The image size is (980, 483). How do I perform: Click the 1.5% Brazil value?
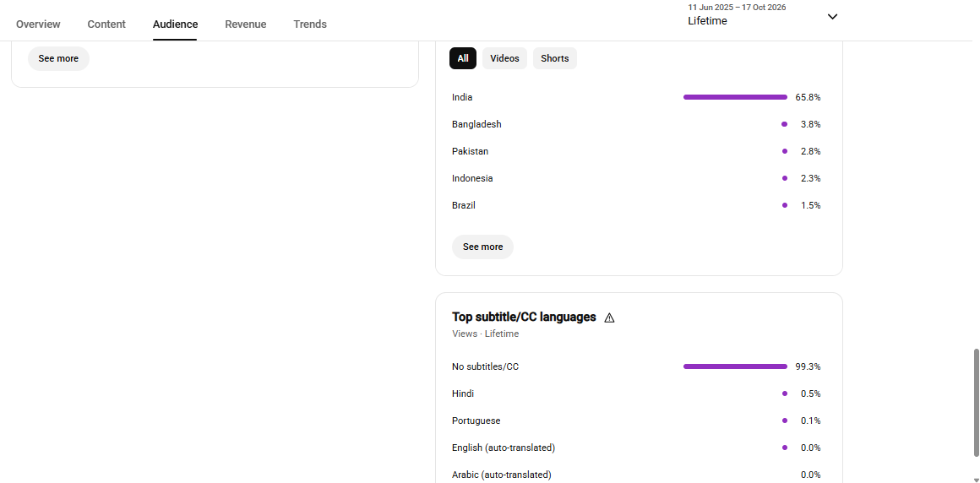tap(810, 205)
